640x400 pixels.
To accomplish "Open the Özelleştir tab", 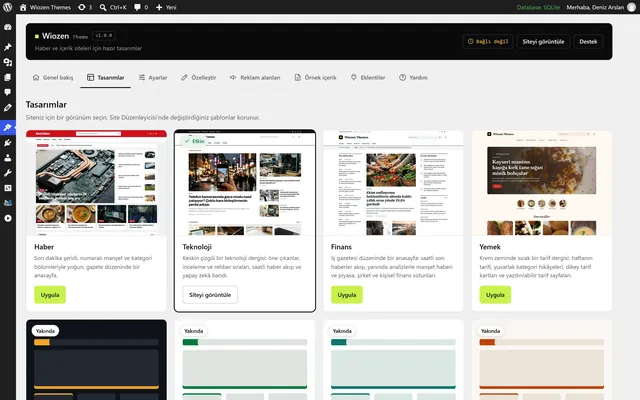I will point(199,78).
